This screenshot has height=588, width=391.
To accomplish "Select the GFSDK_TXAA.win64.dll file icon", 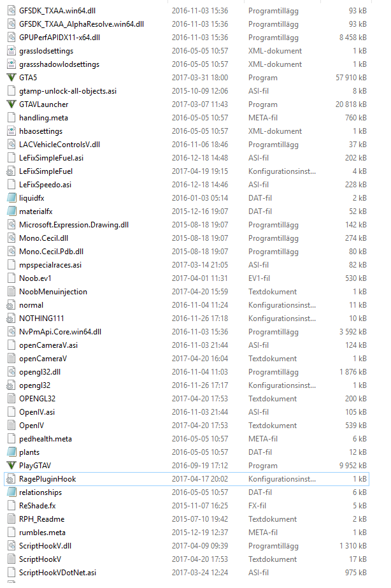I will (11, 10).
